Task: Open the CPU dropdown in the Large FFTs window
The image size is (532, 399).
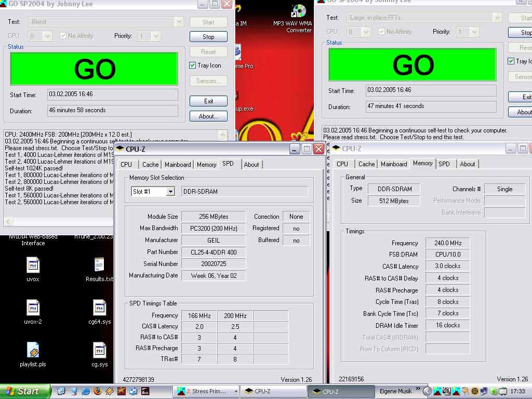Action: [365, 32]
